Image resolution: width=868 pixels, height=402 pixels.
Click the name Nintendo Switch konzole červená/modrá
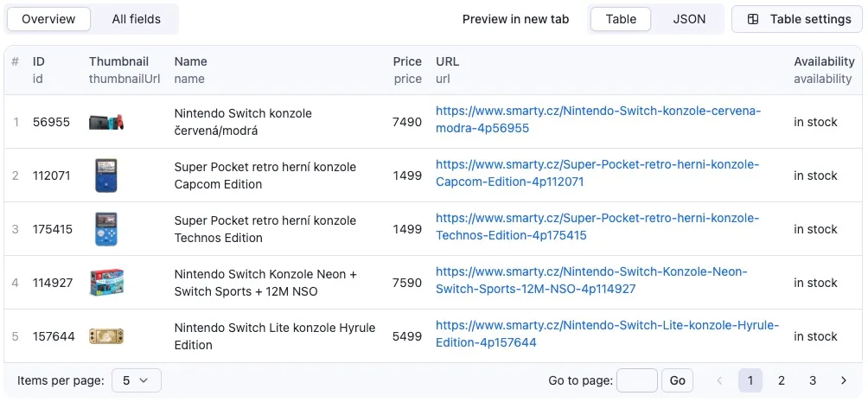click(243, 122)
